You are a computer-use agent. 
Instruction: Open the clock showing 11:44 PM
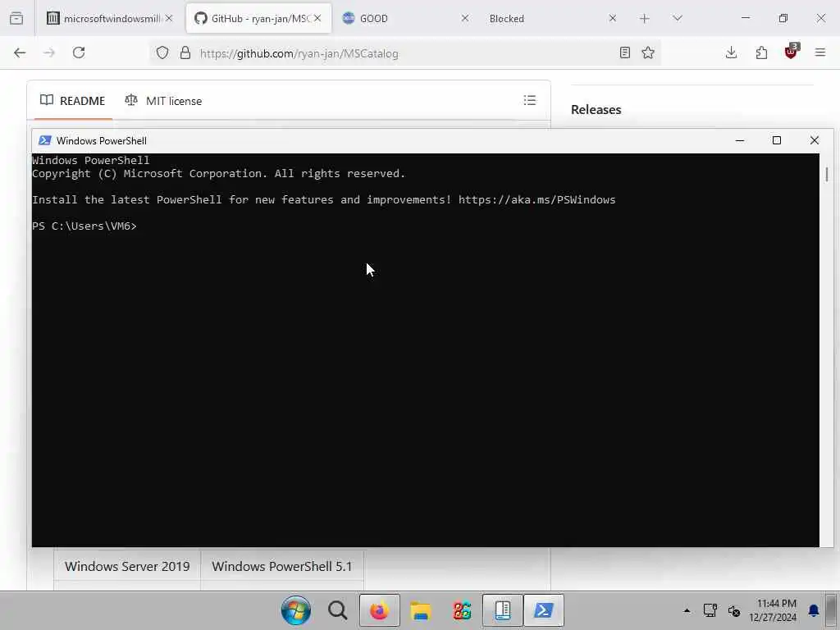point(773,610)
